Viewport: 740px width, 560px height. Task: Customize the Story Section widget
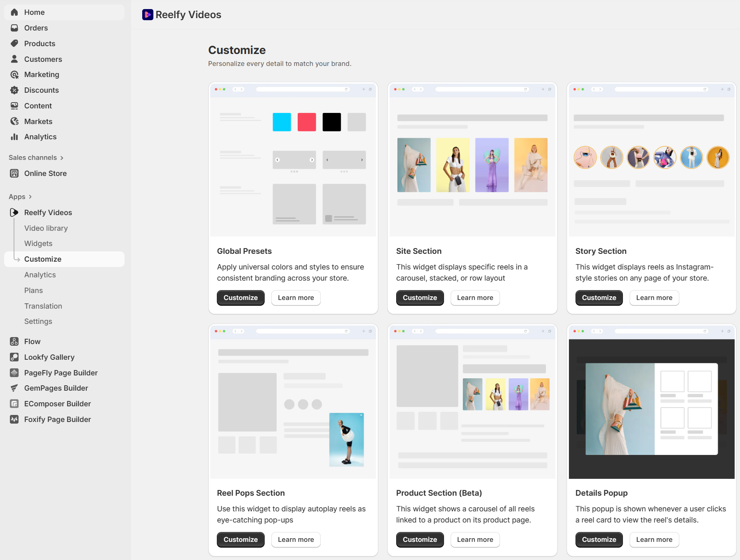[x=599, y=298]
